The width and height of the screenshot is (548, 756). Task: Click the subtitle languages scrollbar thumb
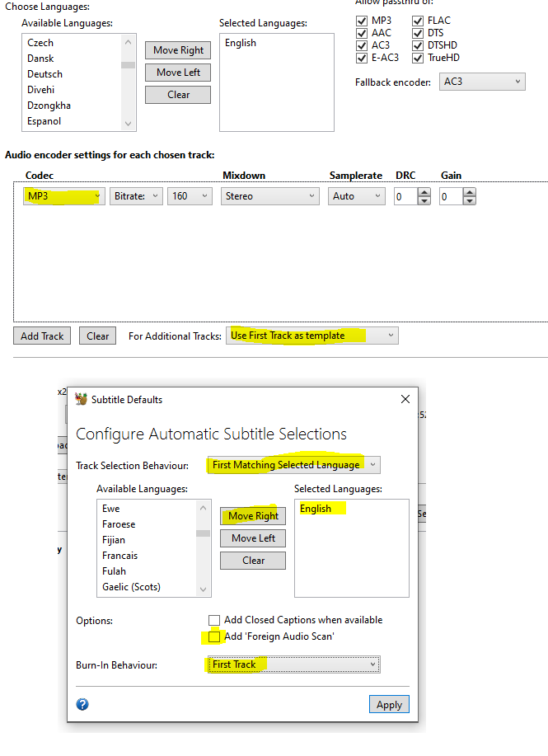[x=204, y=533]
